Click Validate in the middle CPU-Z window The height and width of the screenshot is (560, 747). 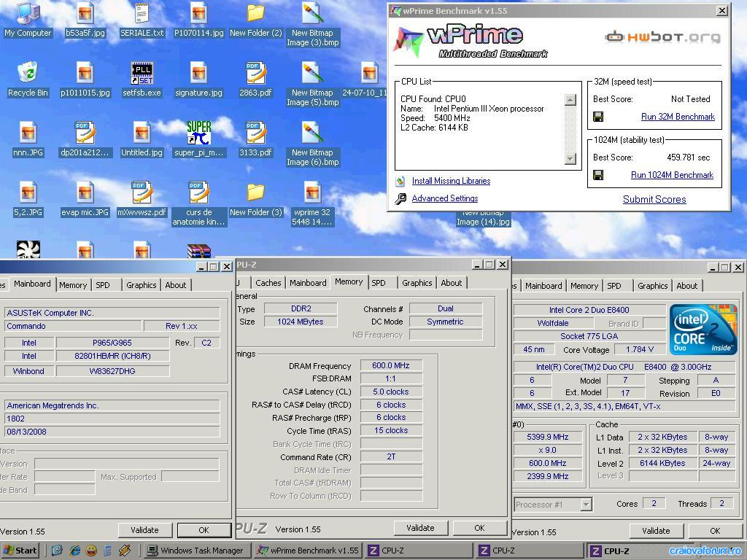pos(420,528)
